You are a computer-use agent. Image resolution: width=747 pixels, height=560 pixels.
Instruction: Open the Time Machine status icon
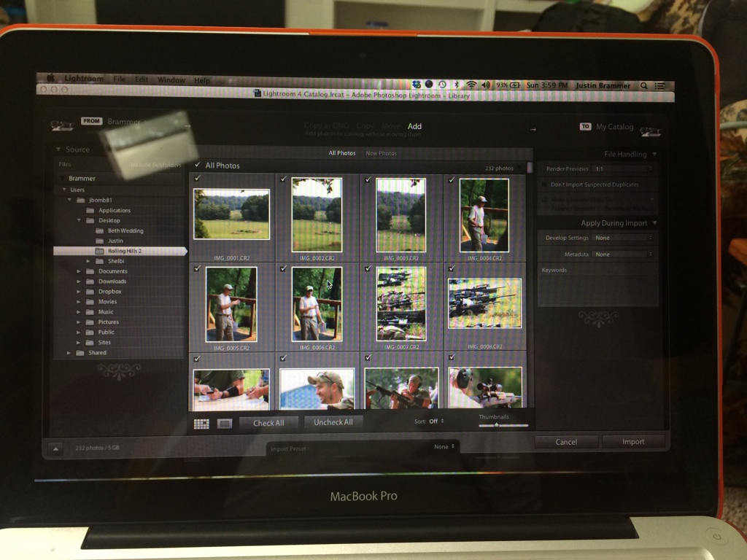pos(442,85)
